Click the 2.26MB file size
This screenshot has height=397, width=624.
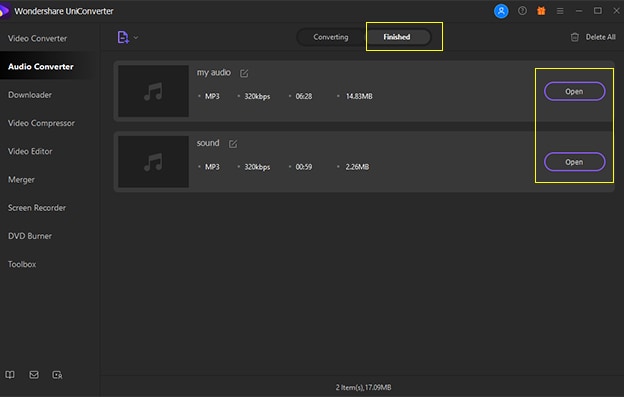(x=357, y=167)
